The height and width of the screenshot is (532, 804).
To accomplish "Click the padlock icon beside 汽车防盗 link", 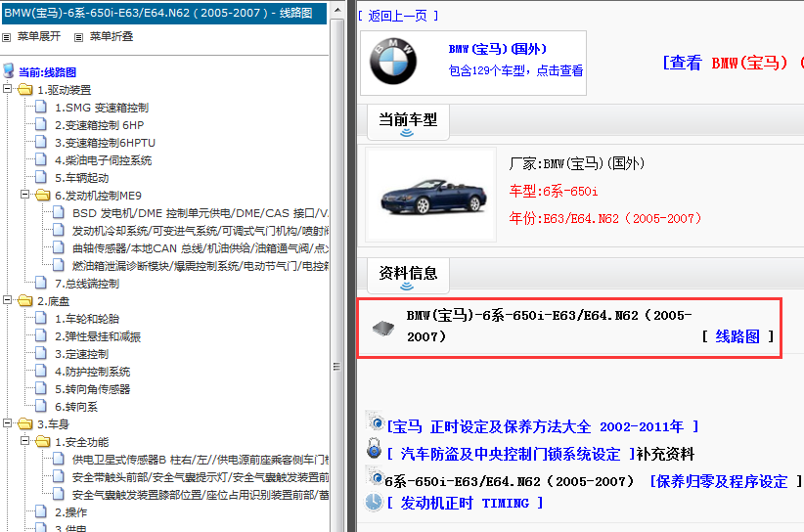I will (375, 449).
